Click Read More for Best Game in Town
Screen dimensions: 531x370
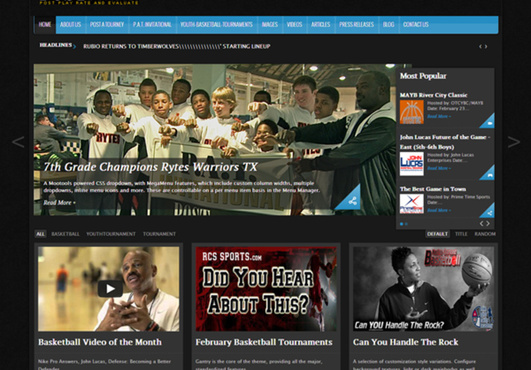click(x=439, y=210)
